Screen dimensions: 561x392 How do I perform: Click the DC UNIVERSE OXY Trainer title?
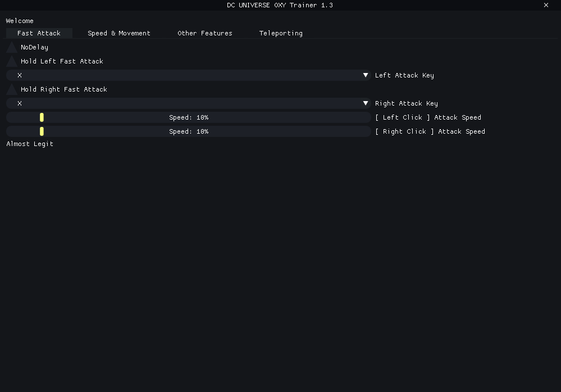point(280,5)
